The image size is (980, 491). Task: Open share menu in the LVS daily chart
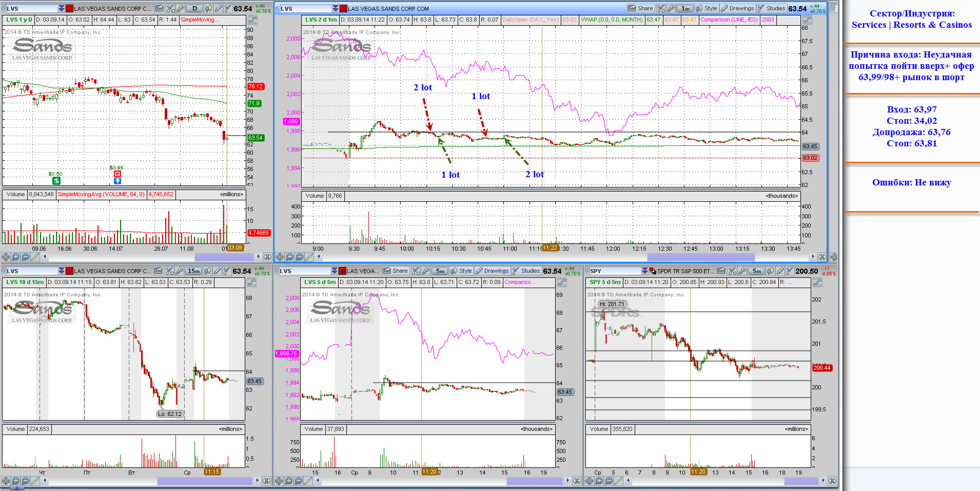click(x=160, y=9)
